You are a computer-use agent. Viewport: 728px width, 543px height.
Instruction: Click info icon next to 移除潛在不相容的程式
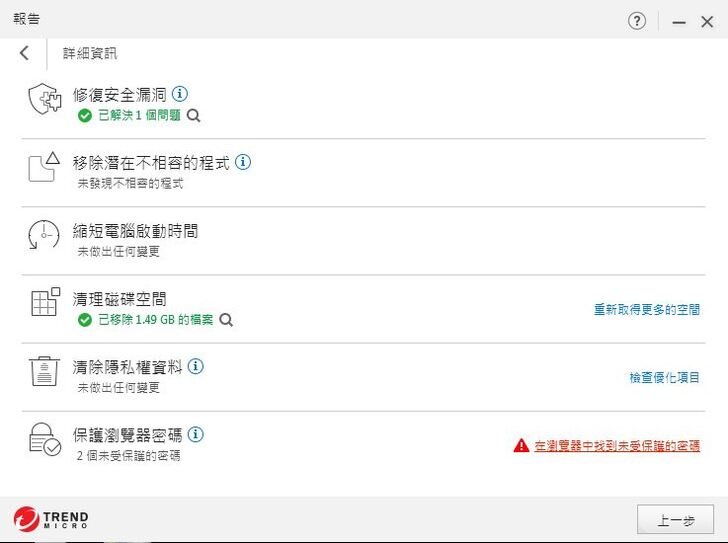pyautogui.click(x=243, y=162)
